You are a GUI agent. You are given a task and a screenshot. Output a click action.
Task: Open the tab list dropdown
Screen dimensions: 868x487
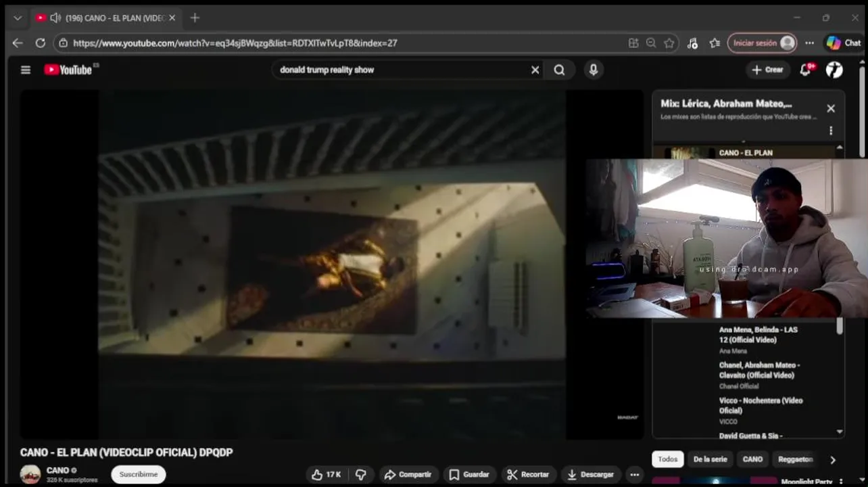18,18
